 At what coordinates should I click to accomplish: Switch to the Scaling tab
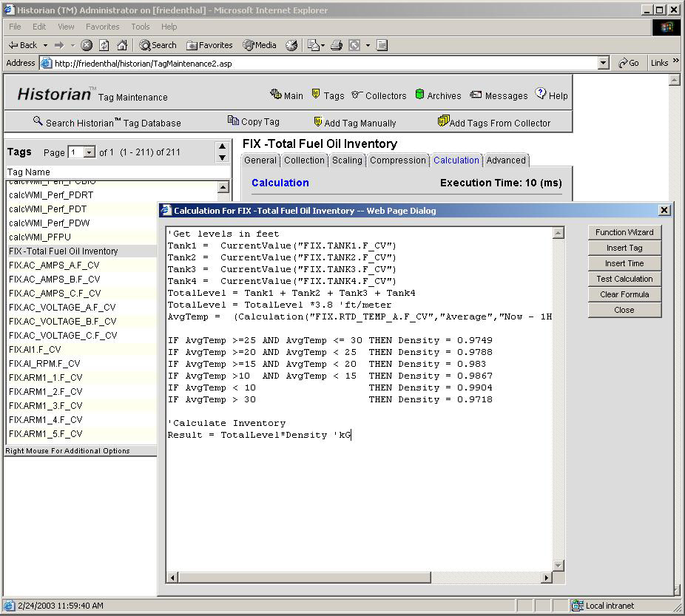pyautogui.click(x=347, y=160)
